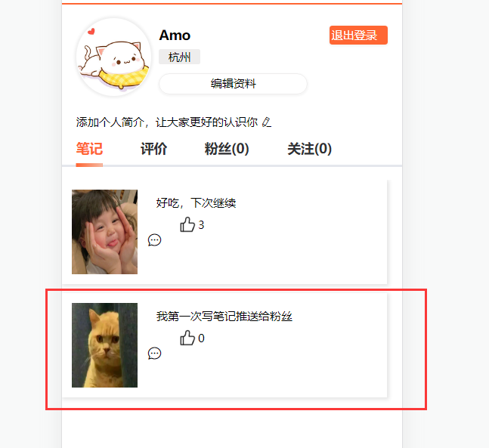Switch to the 笔记 tab

pos(89,148)
